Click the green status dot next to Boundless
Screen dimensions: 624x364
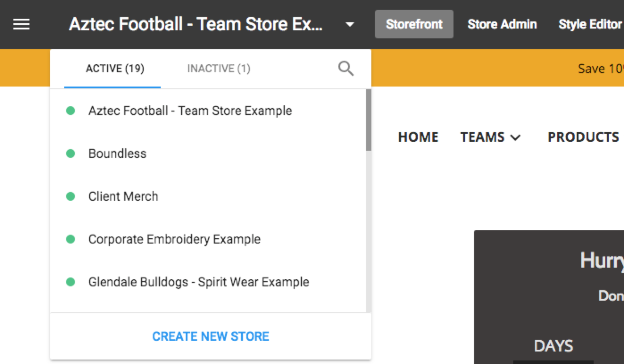click(x=71, y=153)
